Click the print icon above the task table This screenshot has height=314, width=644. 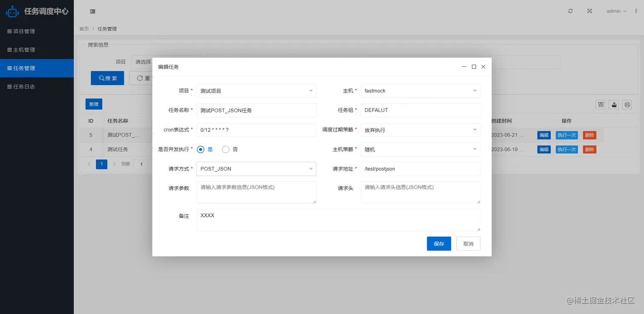click(627, 104)
